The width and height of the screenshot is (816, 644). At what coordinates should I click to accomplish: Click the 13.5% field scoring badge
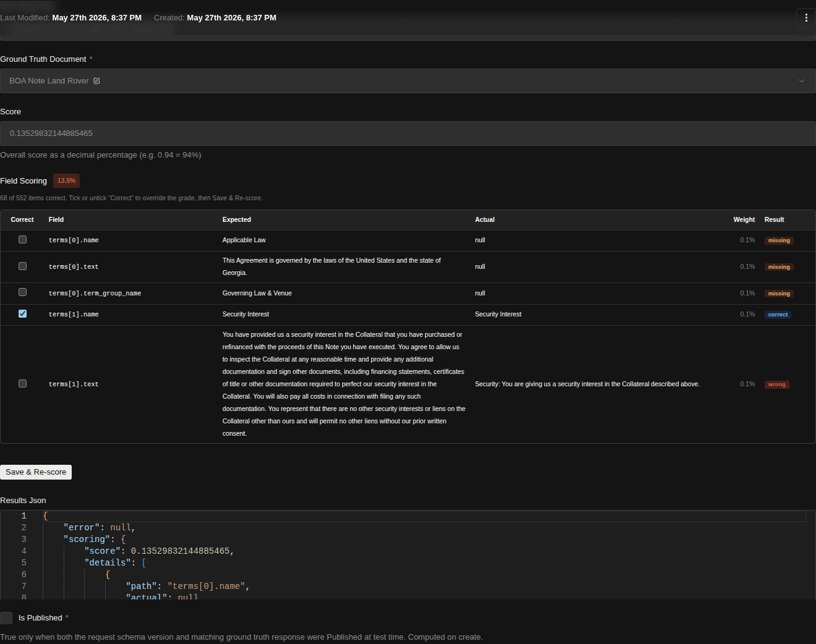(66, 181)
